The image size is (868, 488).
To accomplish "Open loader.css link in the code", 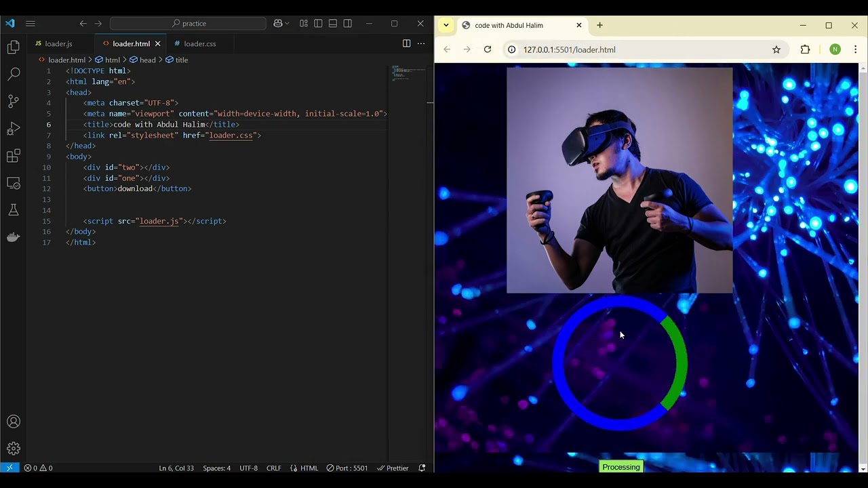I will pyautogui.click(x=231, y=136).
